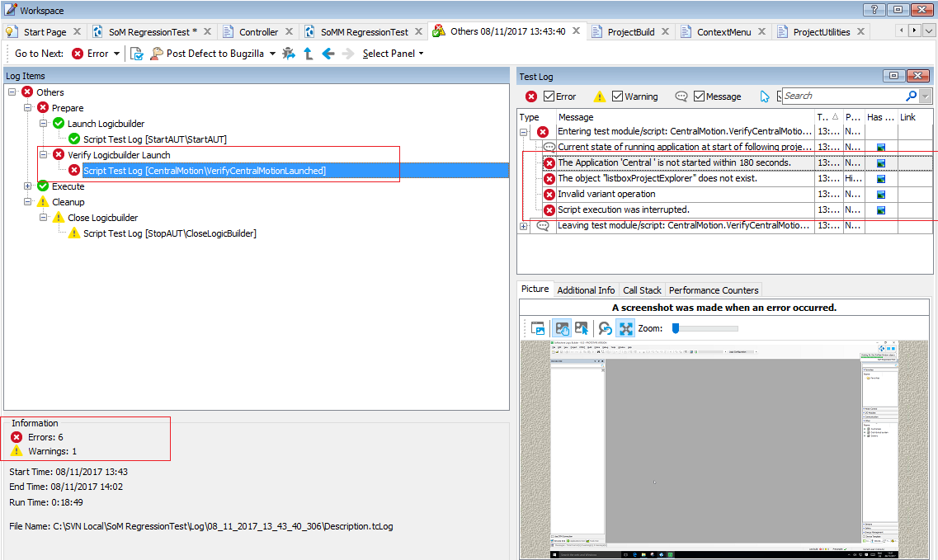The image size is (938, 560).
Task: Uncheck the Error filter checkbox
Action: pyautogui.click(x=549, y=96)
